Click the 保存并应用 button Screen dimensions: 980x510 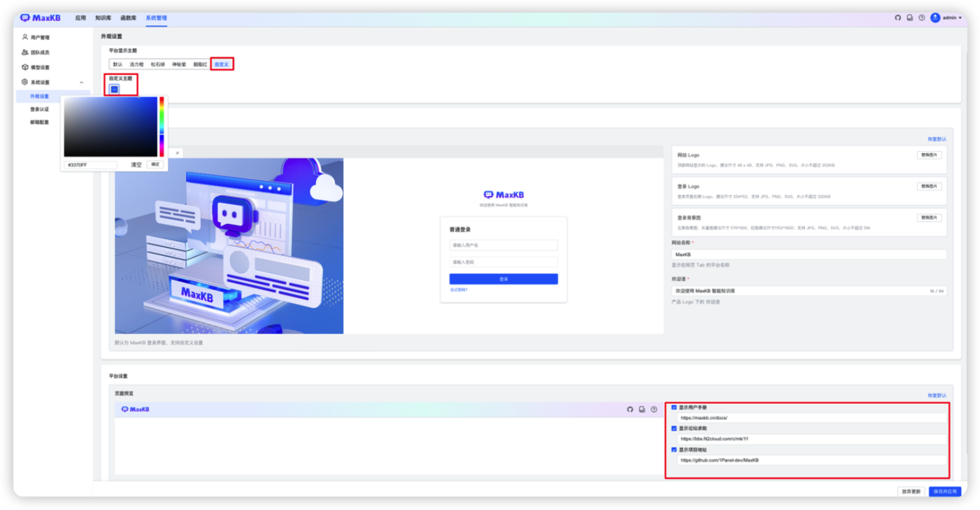(x=945, y=491)
